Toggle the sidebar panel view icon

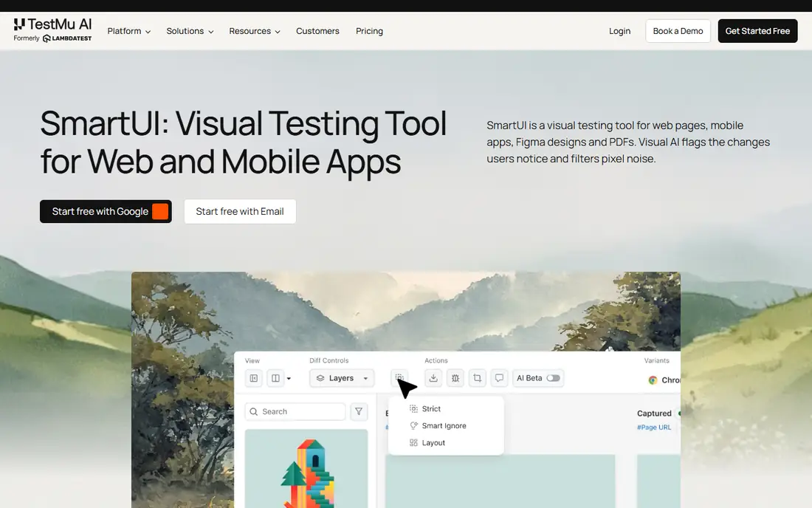coord(254,378)
